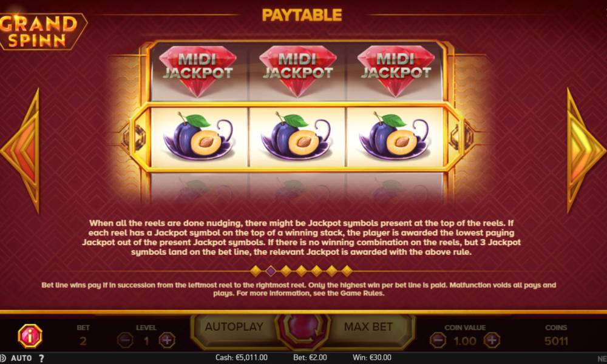
Task: Select the first paytable page diamond
Action: pos(256,271)
